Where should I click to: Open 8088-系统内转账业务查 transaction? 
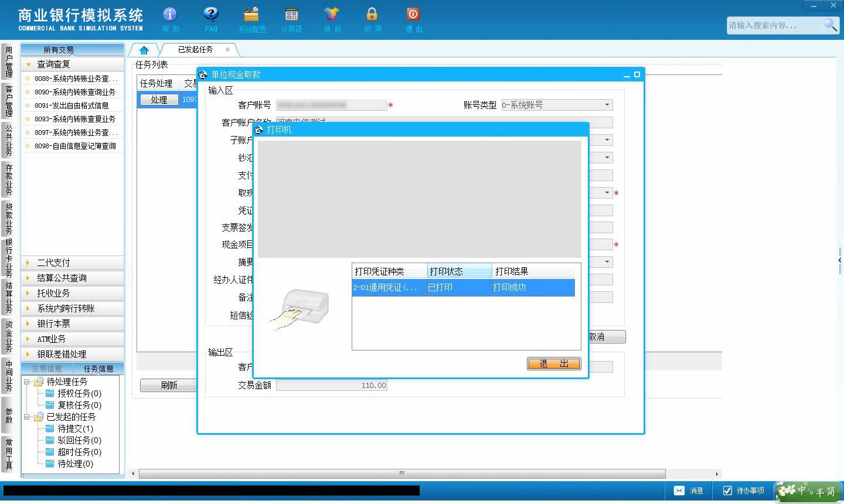tap(76, 79)
